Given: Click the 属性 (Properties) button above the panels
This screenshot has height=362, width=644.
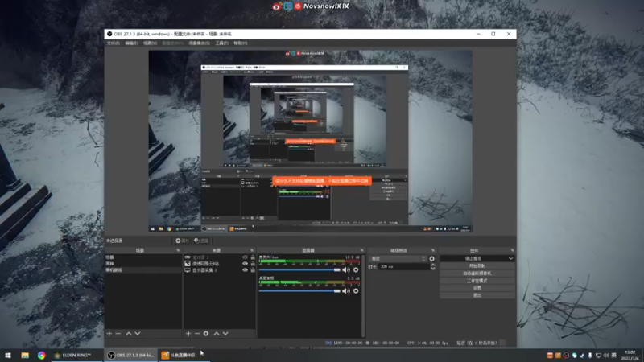Looking at the screenshot, I should 183,241.
